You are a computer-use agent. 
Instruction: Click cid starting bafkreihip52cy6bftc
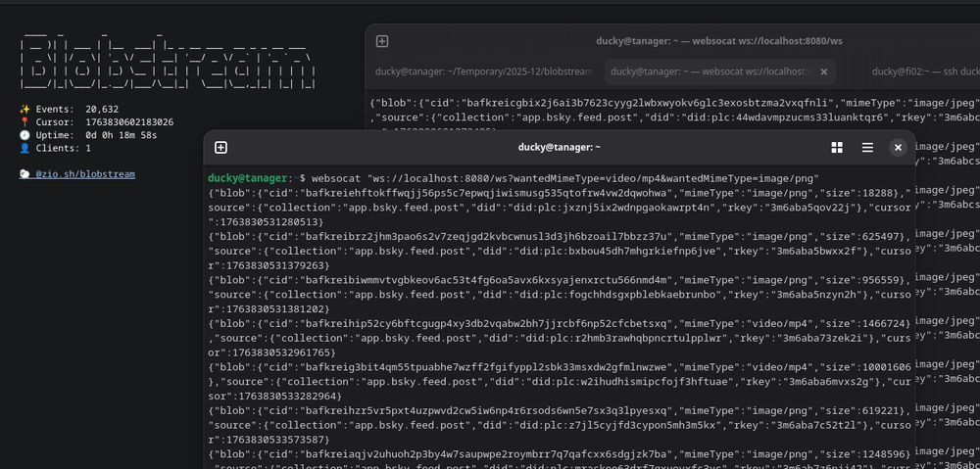488,323
